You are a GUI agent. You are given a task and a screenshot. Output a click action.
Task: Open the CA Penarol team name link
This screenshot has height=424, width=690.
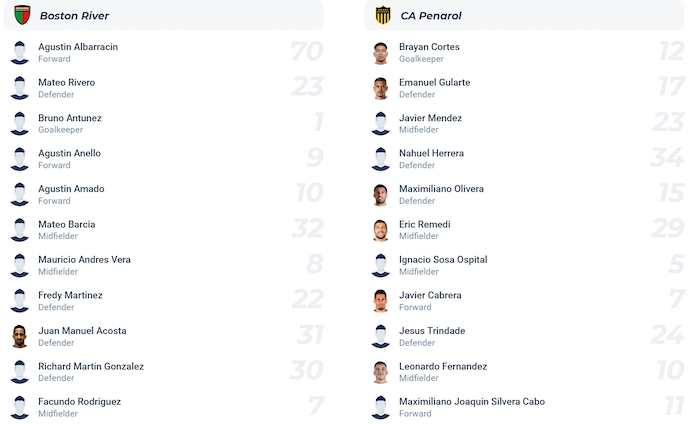pos(431,16)
